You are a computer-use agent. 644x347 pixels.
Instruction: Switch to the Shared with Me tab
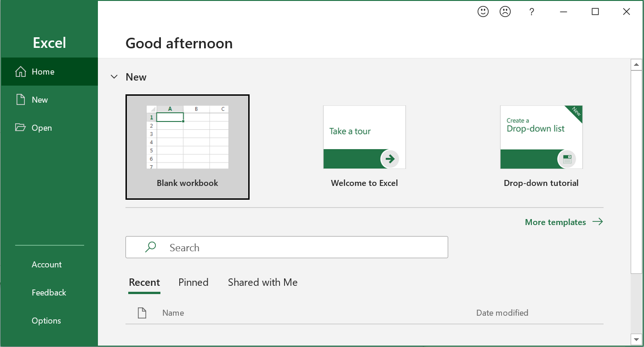click(263, 283)
